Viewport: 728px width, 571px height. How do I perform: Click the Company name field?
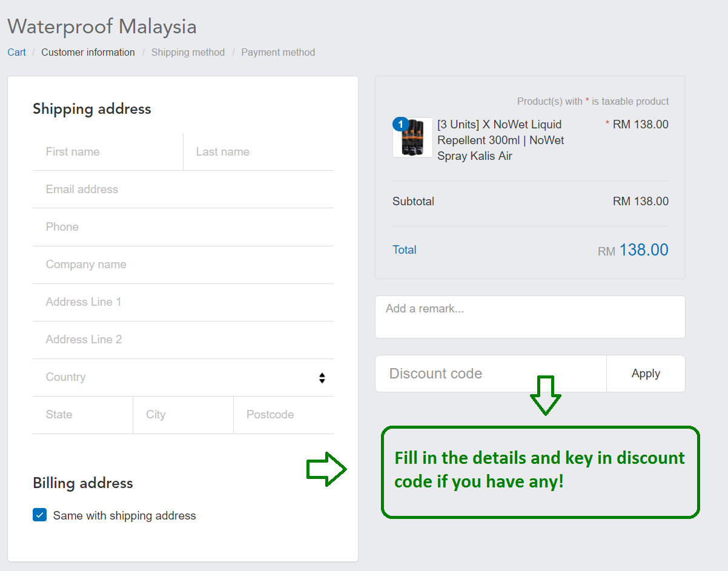(183, 265)
